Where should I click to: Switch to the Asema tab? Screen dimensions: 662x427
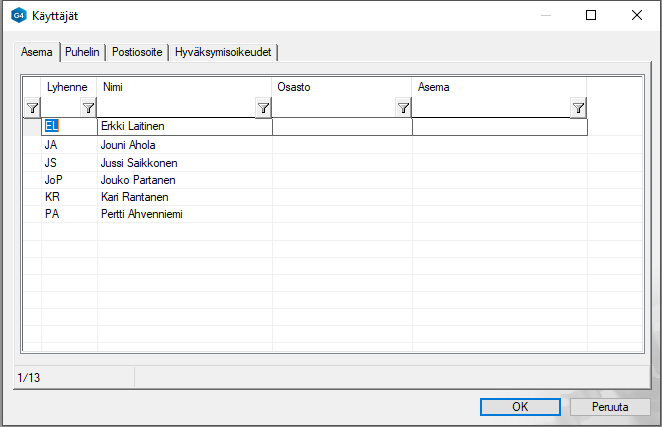tap(38, 52)
